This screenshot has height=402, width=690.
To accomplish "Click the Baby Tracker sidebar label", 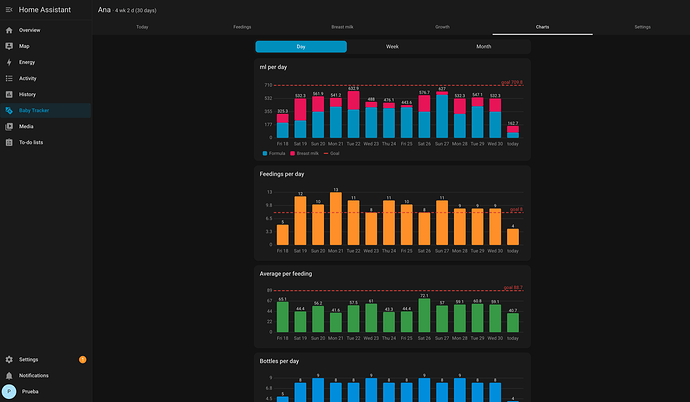I will (x=34, y=110).
